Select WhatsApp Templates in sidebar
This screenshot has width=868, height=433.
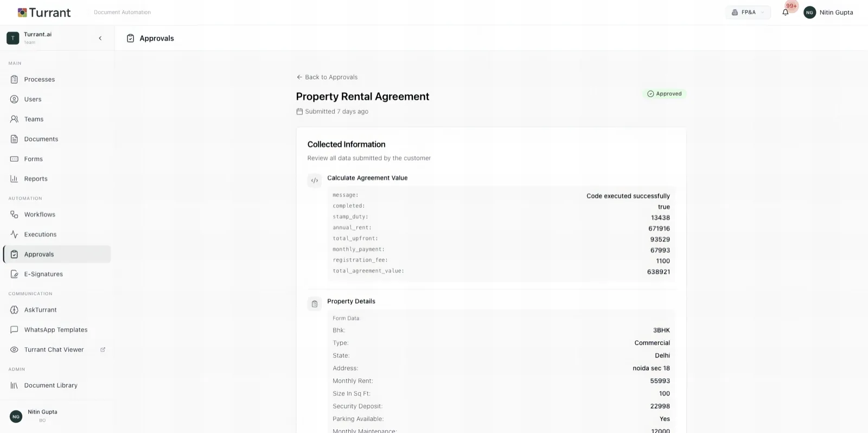[x=57, y=329]
